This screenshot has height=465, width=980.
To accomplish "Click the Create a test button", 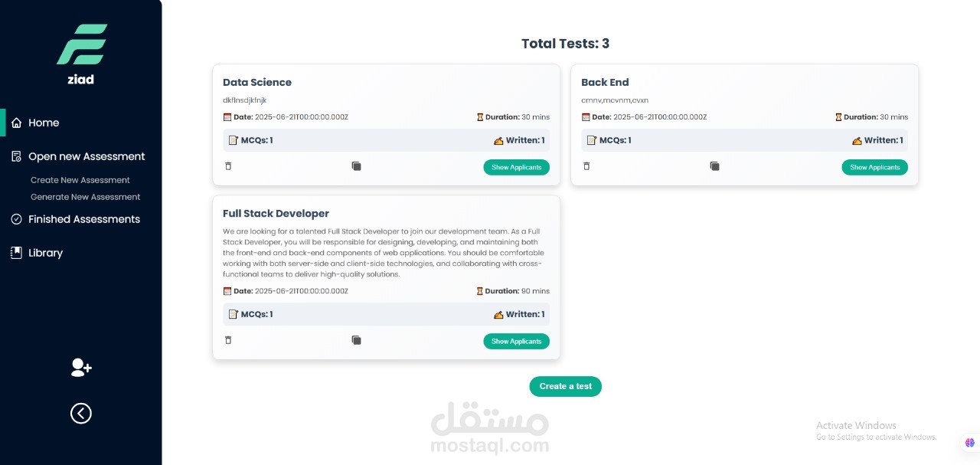I will pos(565,386).
